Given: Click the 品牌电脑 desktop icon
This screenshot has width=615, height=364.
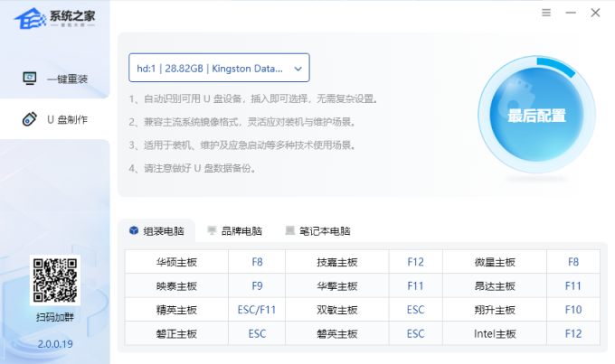Looking at the screenshot, I should (x=212, y=230).
